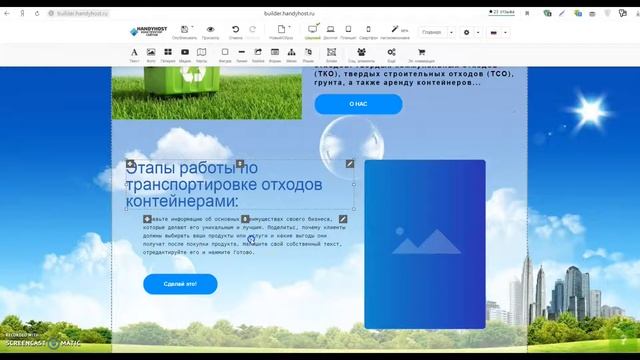640x360 pixels.
Task: Click the Yandex 'Я' browser icon
Action: click(22, 13)
